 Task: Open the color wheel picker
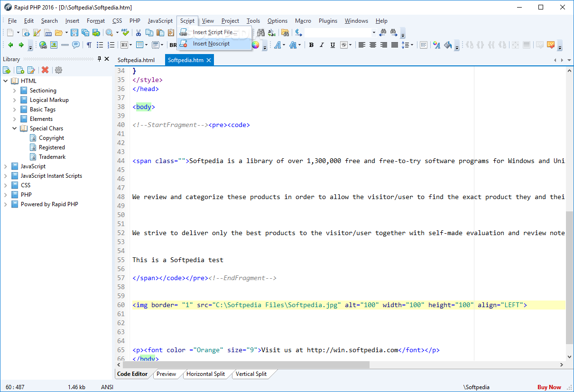pyautogui.click(x=255, y=45)
